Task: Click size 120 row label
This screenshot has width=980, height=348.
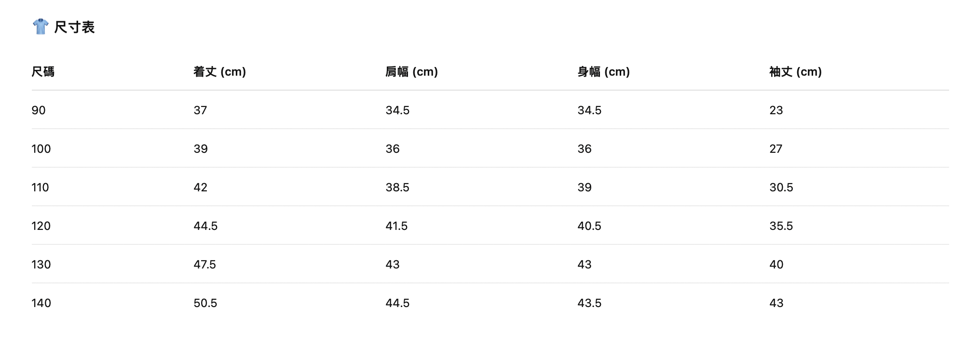Action: pos(41,226)
